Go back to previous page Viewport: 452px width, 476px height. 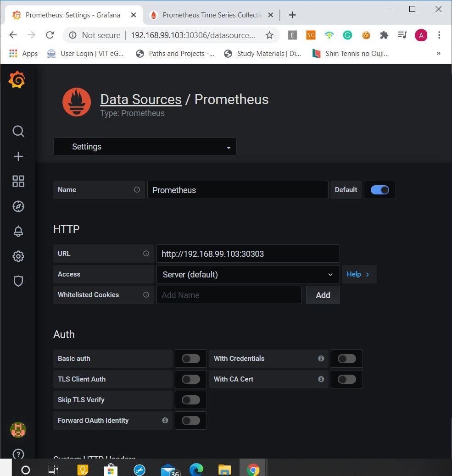13,35
